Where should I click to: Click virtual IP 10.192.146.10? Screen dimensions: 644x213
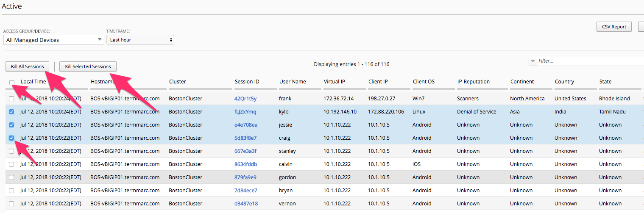(x=340, y=112)
